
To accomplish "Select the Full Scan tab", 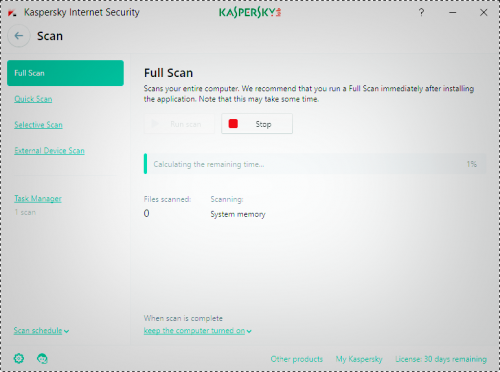I will [x=65, y=73].
